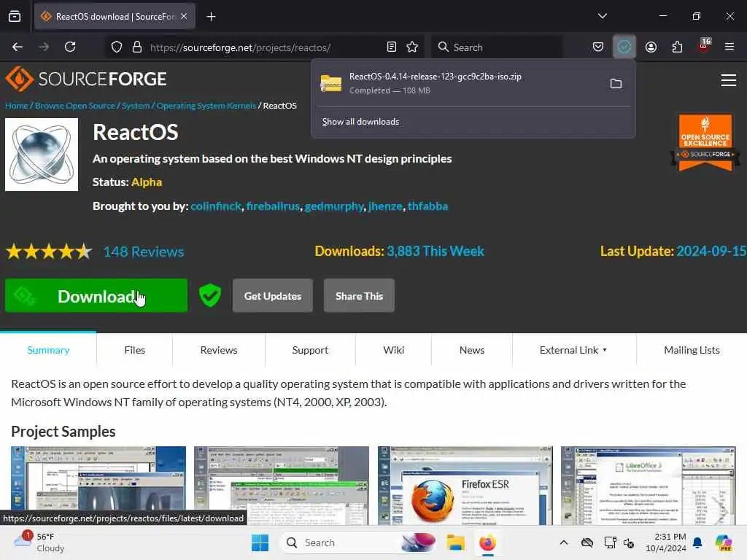This screenshot has height=560, width=747.
Task: Open the Windows Start menu
Action: click(x=260, y=542)
